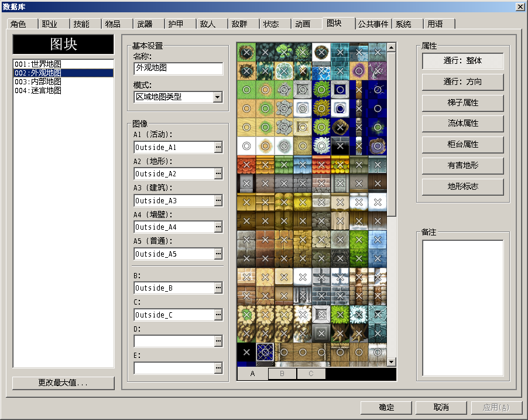Viewport: 528px width, 420px height.
Task: Open the 公共事件 tab
Action: [373, 24]
